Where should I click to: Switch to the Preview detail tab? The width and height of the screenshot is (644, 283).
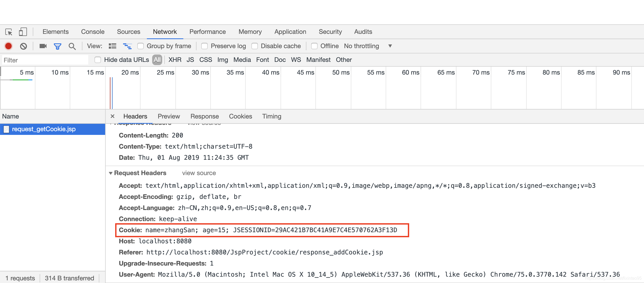click(x=169, y=116)
